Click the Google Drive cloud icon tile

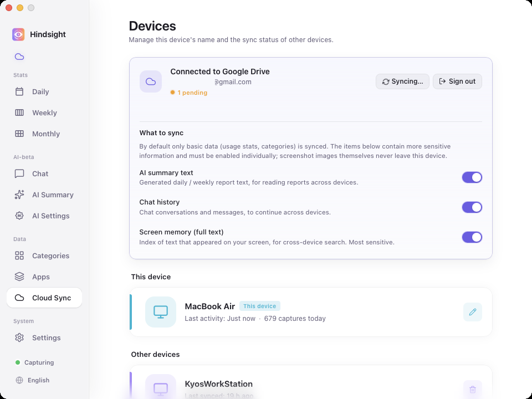pyautogui.click(x=151, y=81)
